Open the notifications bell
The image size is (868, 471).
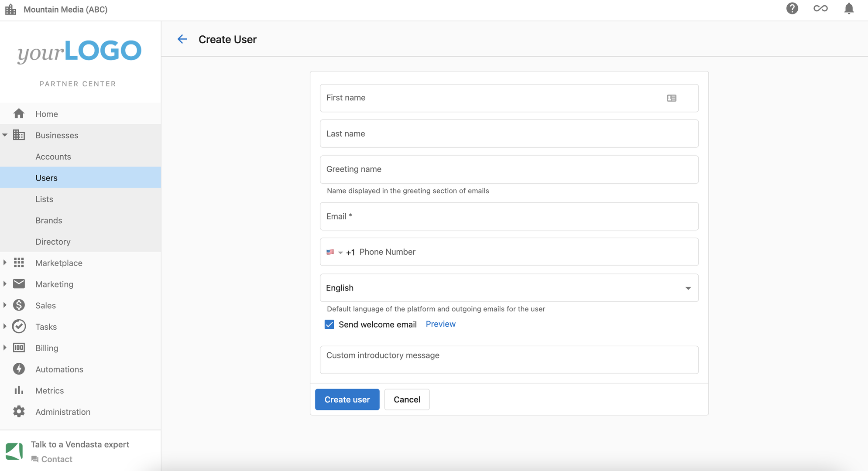click(x=849, y=9)
